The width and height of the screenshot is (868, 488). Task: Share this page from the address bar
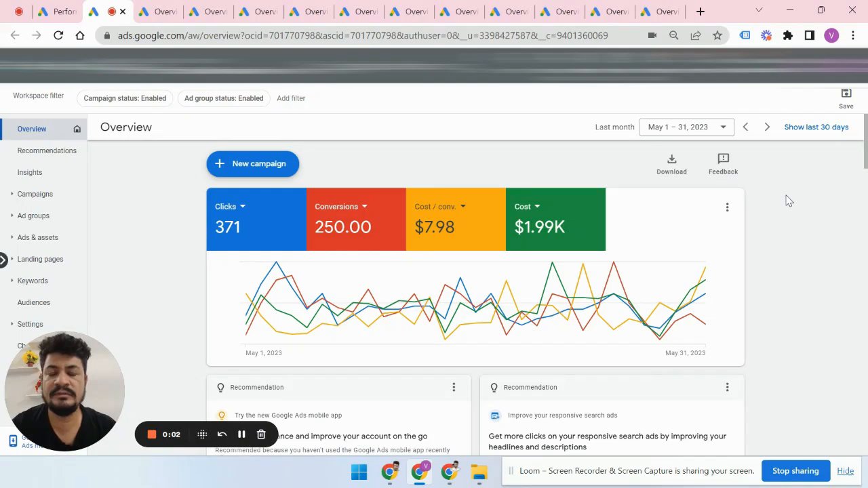pyautogui.click(x=696, y=35)
